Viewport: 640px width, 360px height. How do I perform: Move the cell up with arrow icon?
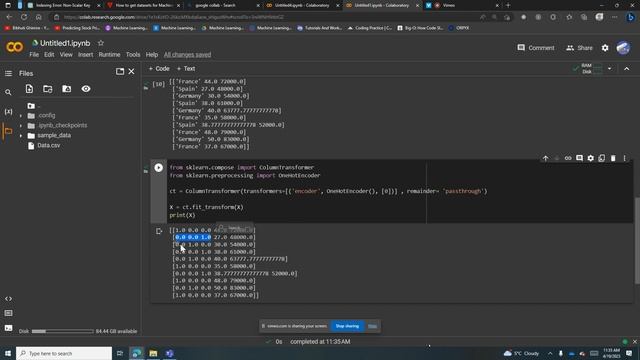(545, 158)
